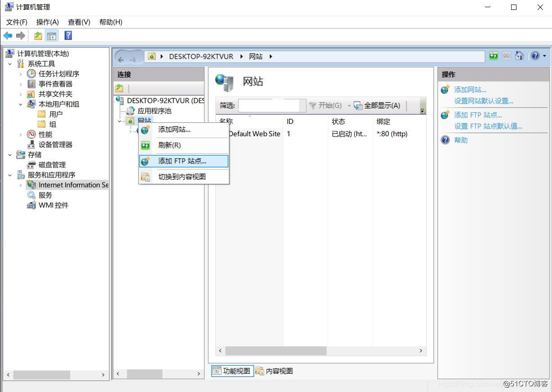Screen dimensions: 552x392
Task: Open the 文件(F) menu
Action: [x=17, y=22]
